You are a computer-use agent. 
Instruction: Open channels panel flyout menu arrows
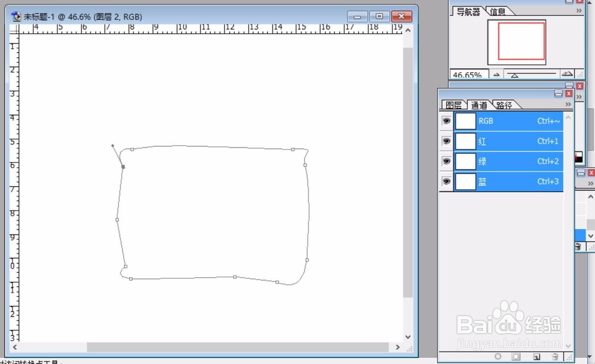coord(568,104)
